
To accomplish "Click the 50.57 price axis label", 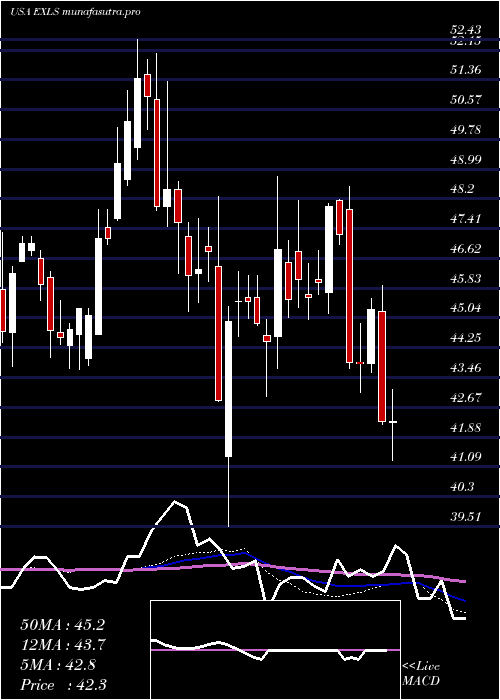I will pyautogui.click(x=466, y=100).
